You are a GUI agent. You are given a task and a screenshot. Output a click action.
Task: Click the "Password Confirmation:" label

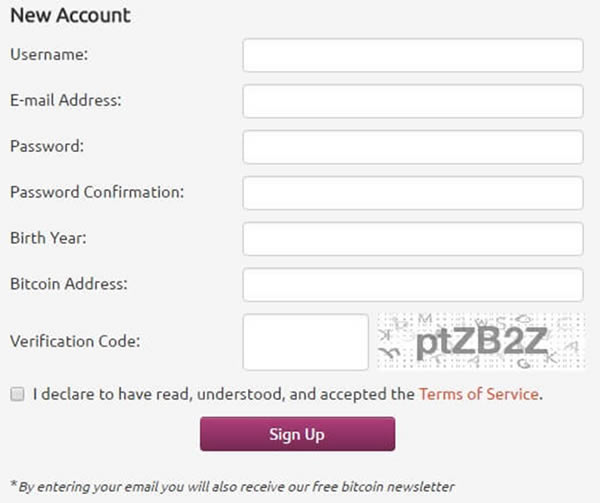pyautogui.click(x=97, y=192)
